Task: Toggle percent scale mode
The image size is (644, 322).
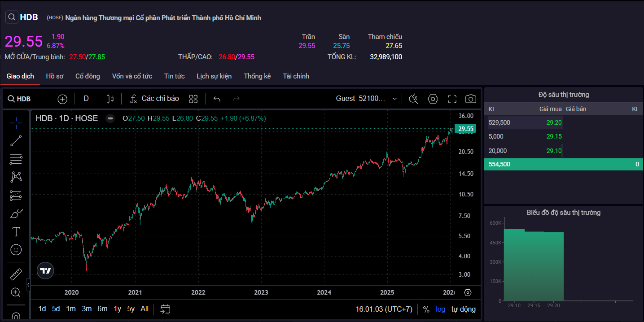Action: click(x=426, y=309)
